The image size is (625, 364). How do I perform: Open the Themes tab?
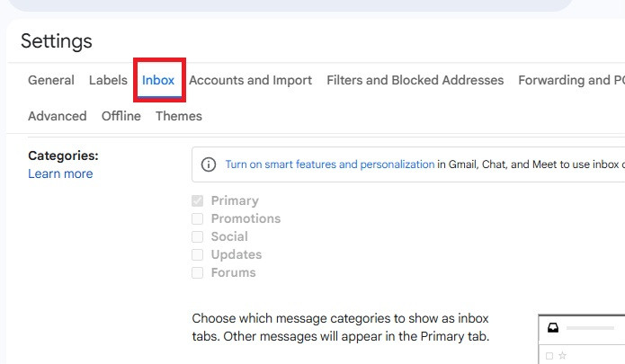coord(179,116)
